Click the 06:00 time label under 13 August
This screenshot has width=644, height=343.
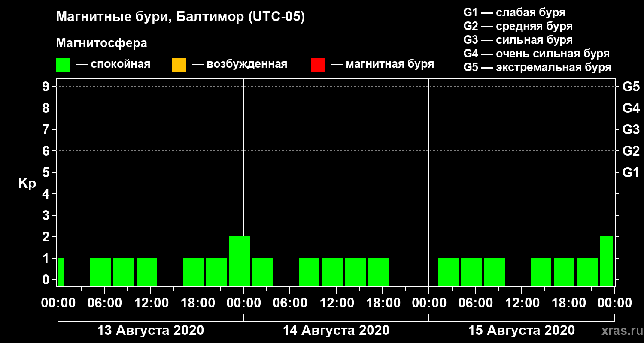[x=104, y=303]
